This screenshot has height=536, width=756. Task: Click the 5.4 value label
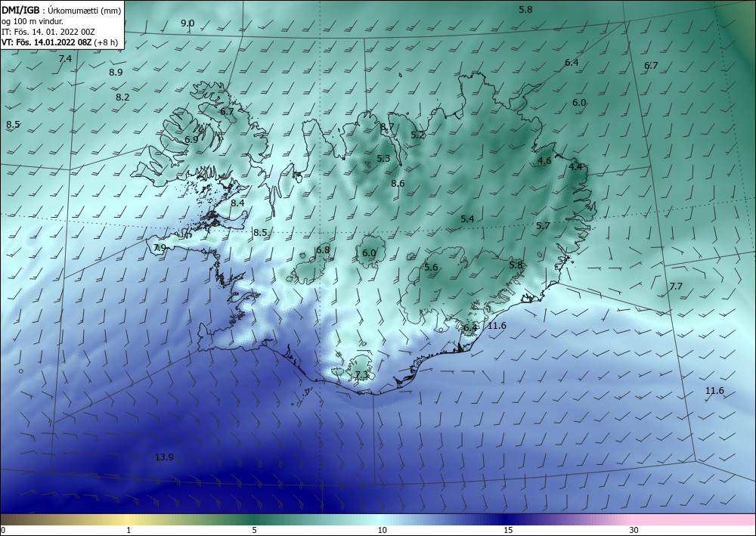(x=467, y=218)
